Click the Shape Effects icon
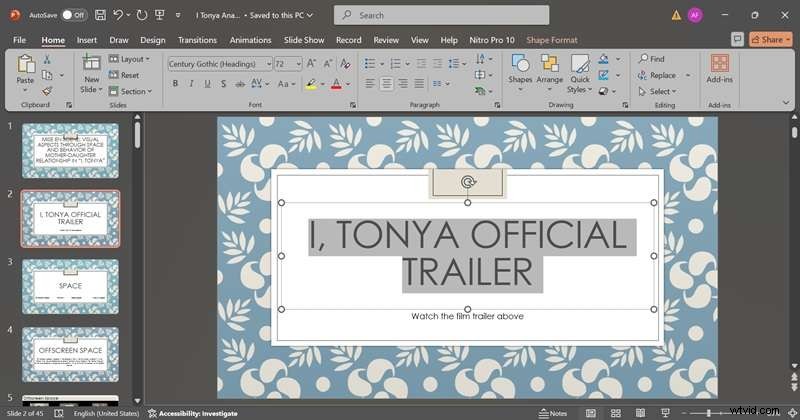Image resolution: width=800 pixels, height=420 pixels. [604, 91]
